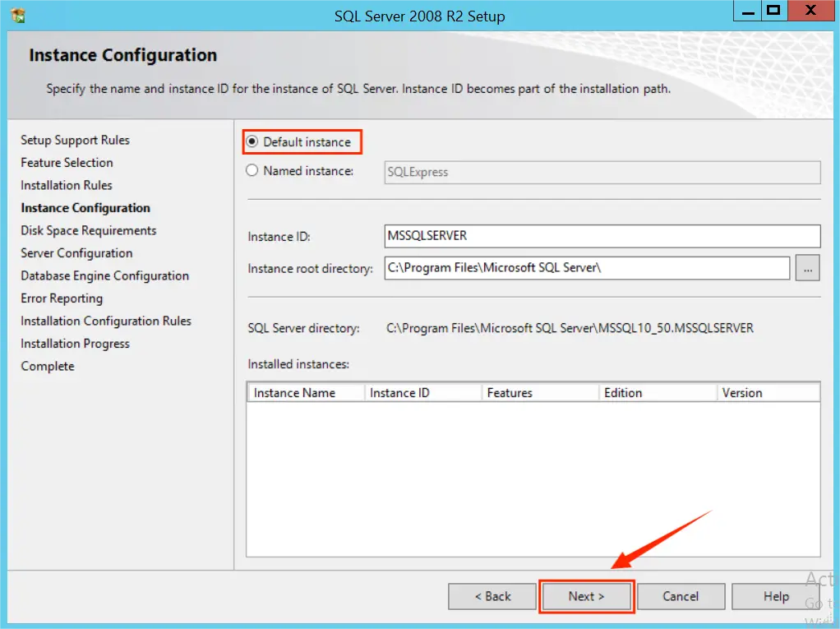The width and height of the screenshot is (840, 629).
Task: Select Server Configuration step
Action: point(76,253)
